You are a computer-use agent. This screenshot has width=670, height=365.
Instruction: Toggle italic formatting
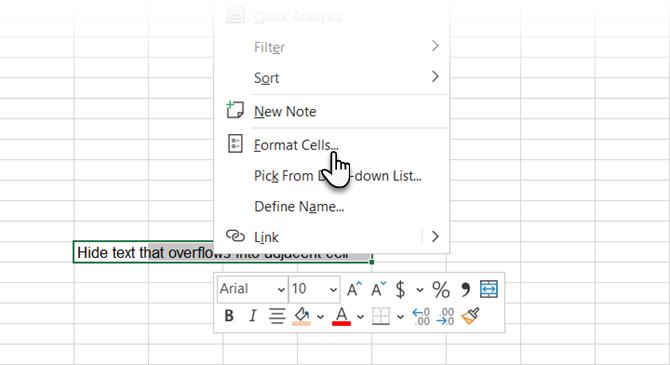(x=253, y=316)
